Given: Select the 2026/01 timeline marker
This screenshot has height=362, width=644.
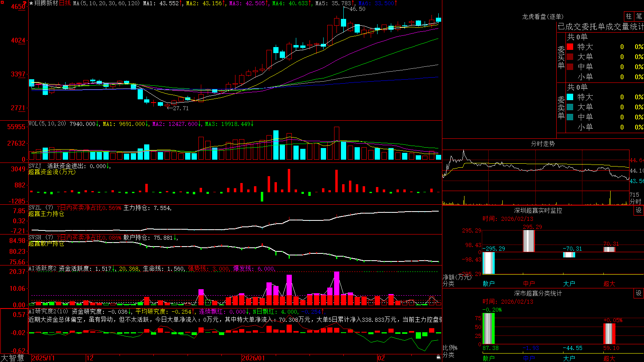Looking at the screenshot, I should pyautogui.click(x=253, y=358).
